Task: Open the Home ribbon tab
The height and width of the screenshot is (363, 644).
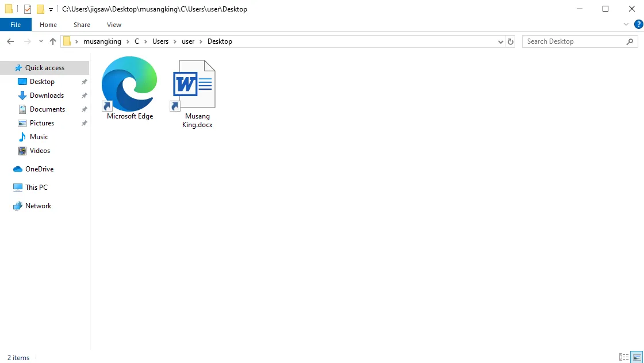Action: coord(48,25)
